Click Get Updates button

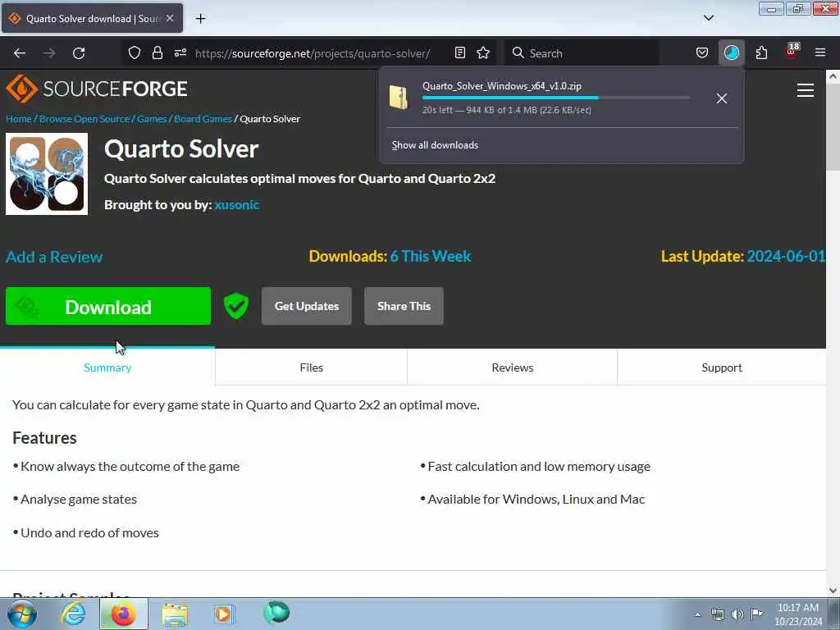(x=307, y=306)
